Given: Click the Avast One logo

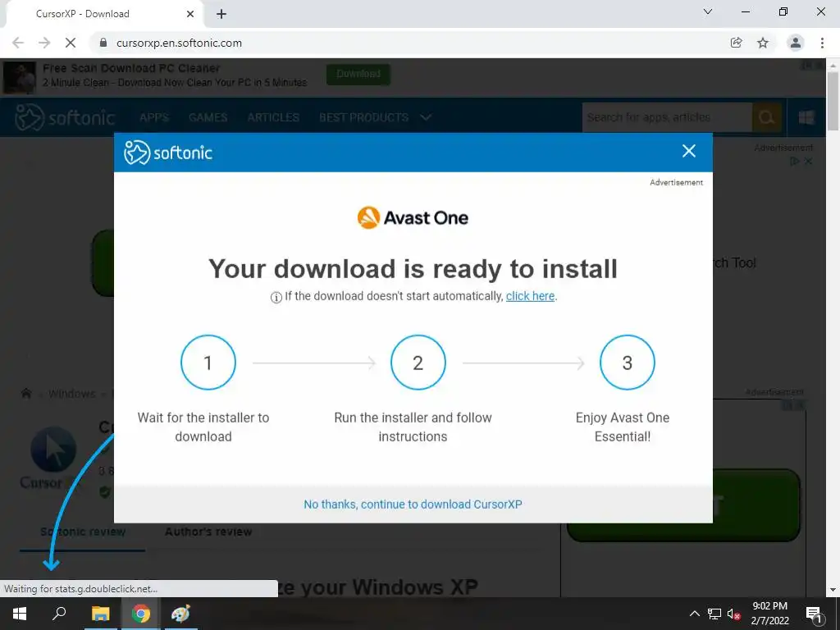Looking at the screenshot, I should tap(413, 217).
